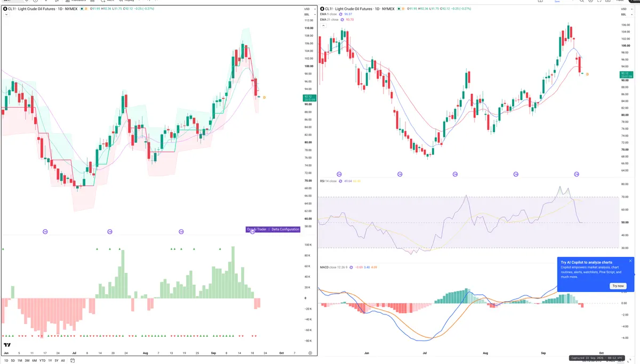640x364 pixels.
Task: Click the right chart September event marker
Action: pyautogui.click(x=577, y=174)
